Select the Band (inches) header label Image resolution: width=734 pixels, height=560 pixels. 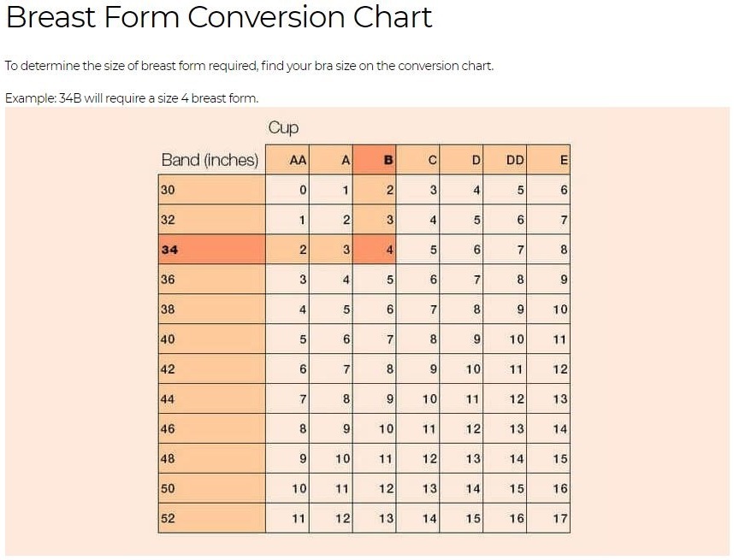coord(210,160)
